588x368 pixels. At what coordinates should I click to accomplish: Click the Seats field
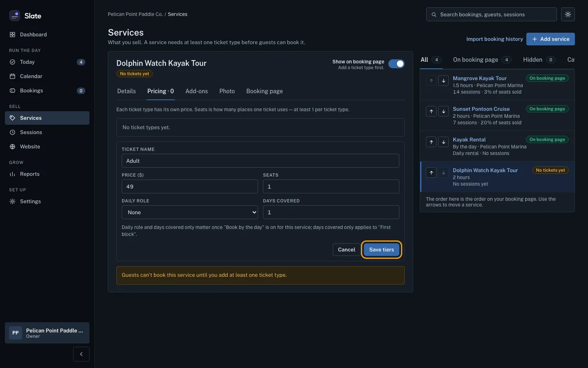(331, 186)
